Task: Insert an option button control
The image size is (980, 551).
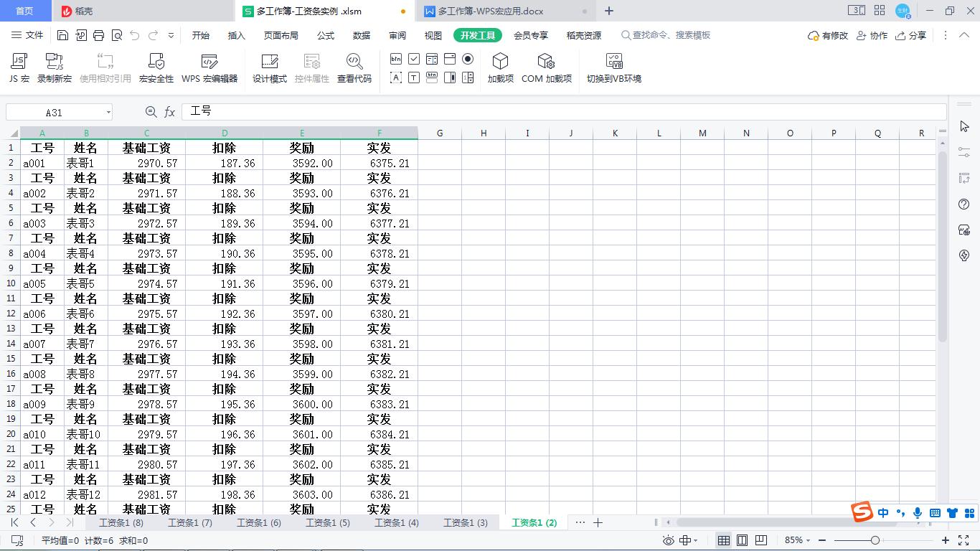Action: click(x=466, y=58)
